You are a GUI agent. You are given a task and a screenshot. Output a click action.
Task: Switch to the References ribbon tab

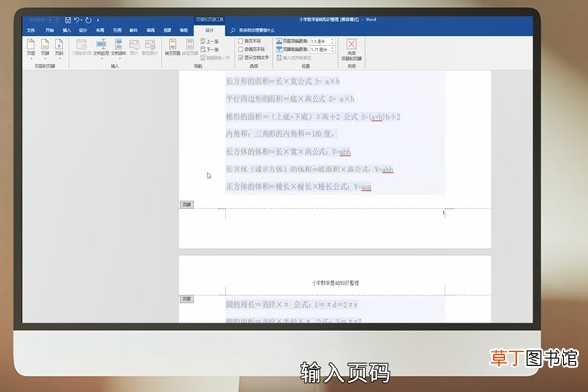click(x=117, y=30)
